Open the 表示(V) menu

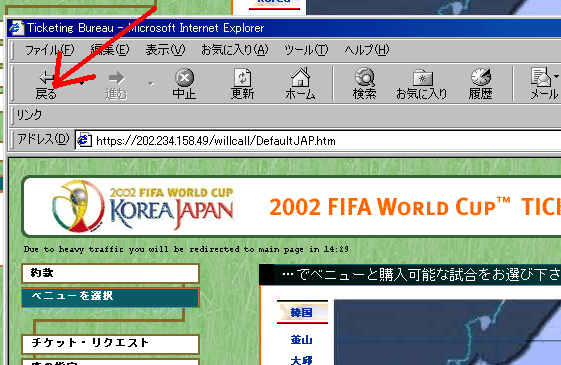click(165, 50)
